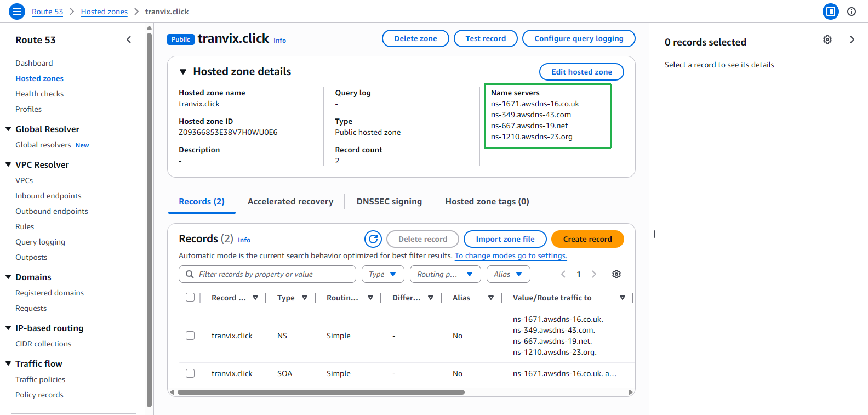Click Import zone file button

(x=505, y=239)
